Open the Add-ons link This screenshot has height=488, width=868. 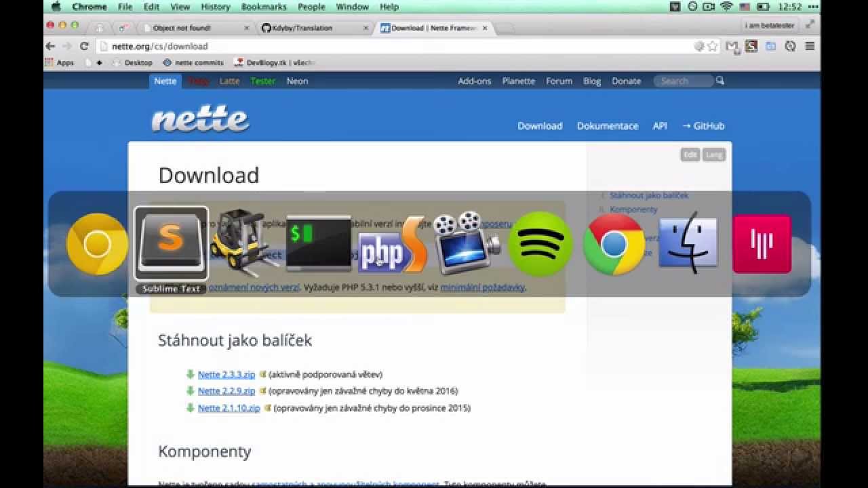[475, 81]
